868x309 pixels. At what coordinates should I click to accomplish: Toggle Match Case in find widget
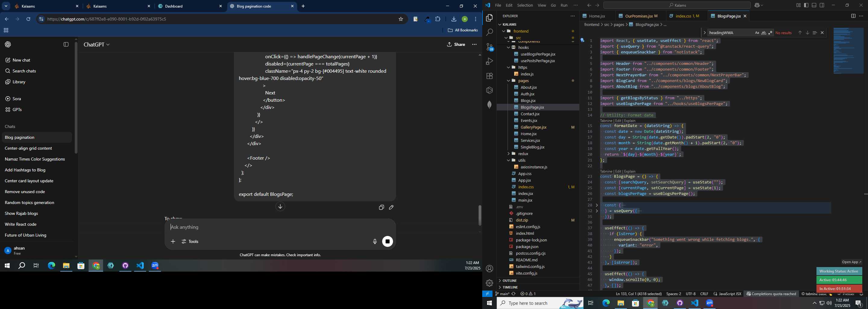click(757, 33)
